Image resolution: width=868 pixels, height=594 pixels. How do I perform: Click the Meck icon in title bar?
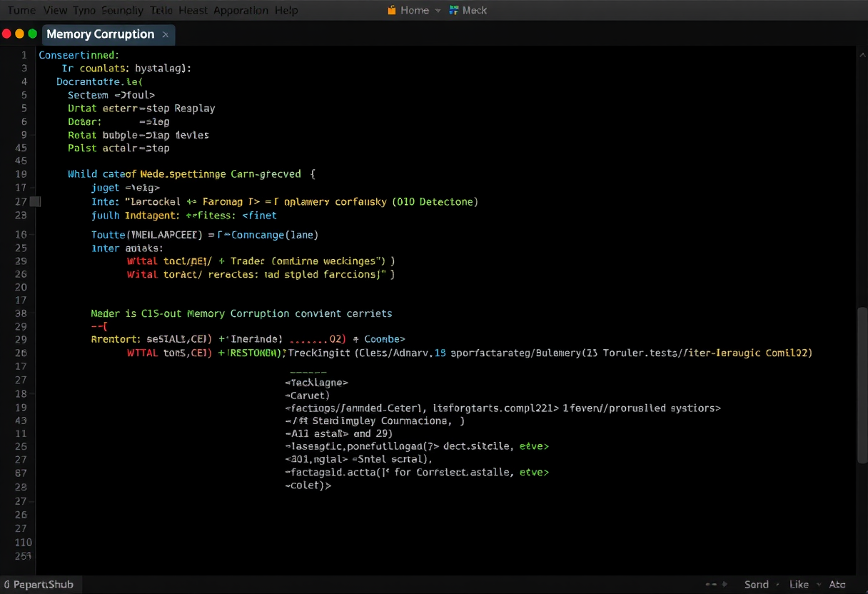click(x=454, y=10)
